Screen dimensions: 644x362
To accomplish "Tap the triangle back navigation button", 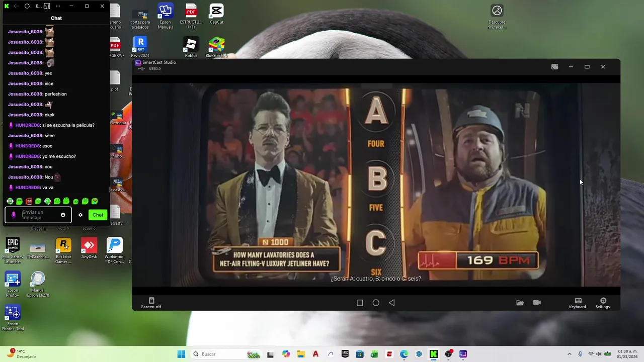I will click(x=391, y=303).
